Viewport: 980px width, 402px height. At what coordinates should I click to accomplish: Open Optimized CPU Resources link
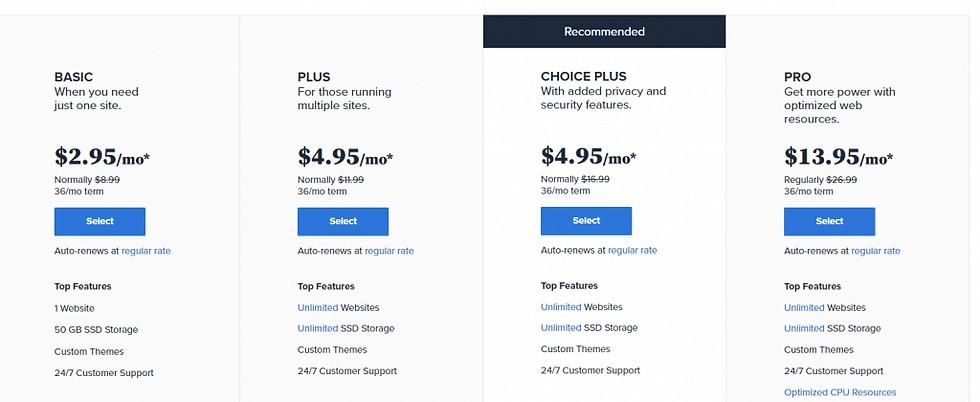[840, 392]
